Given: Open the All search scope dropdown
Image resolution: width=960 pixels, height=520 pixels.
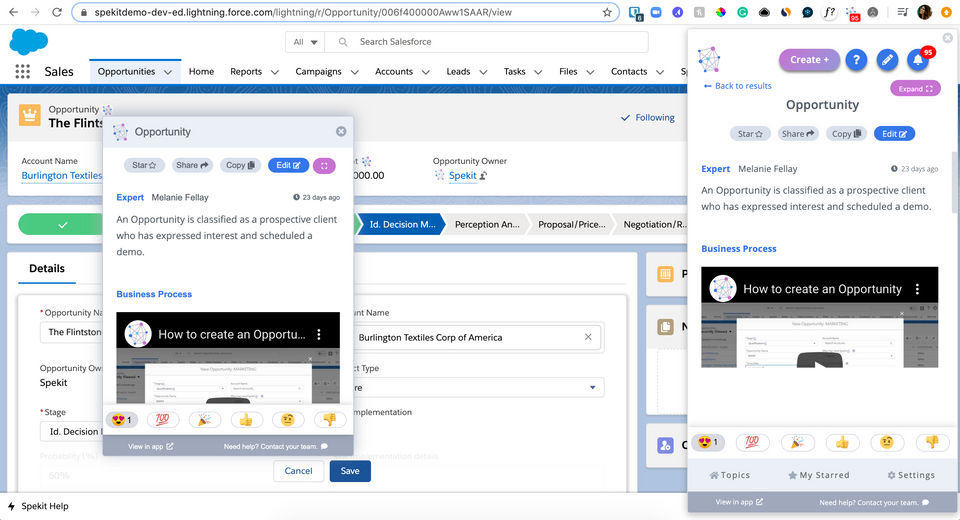Looking at the screenshot, I should [x=305, y=42].
